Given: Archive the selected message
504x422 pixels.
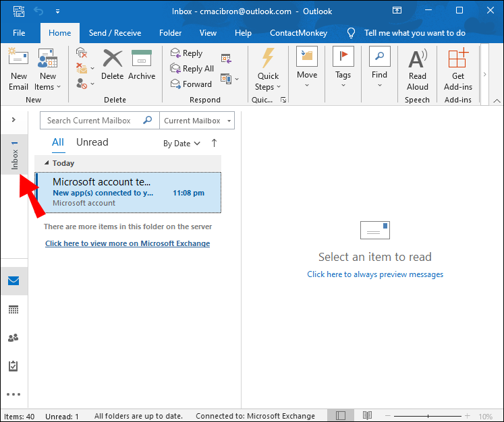Looking at the screenshot, I should (142, 65).
